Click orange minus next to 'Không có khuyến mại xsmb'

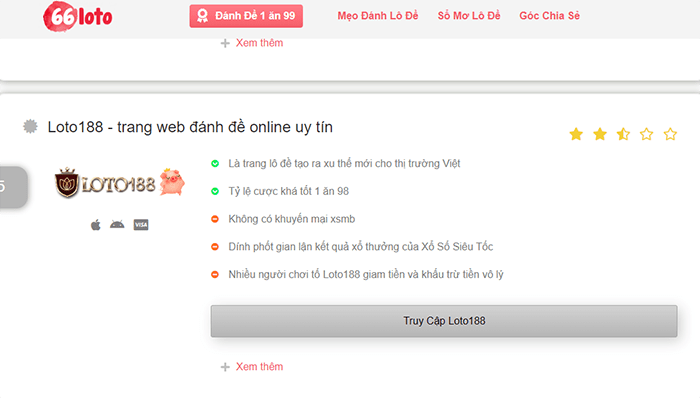click(x=215, y=219)
